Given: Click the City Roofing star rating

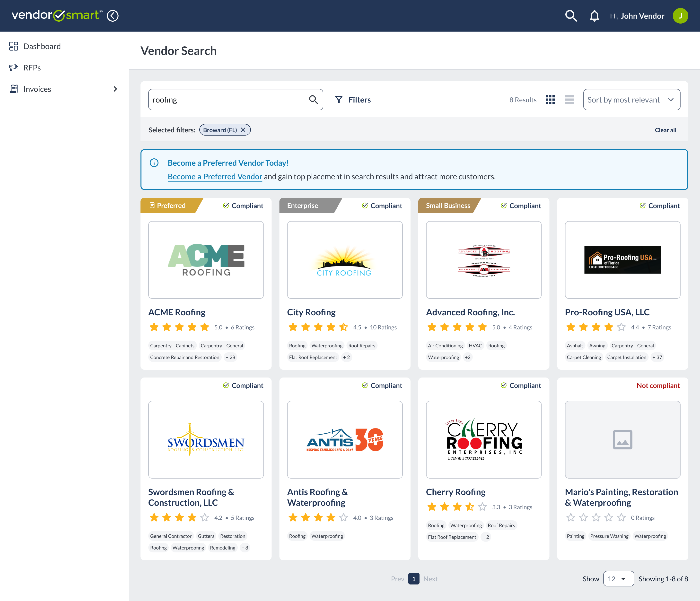Looking at the screenshot, I should click(x=318, y=327).
